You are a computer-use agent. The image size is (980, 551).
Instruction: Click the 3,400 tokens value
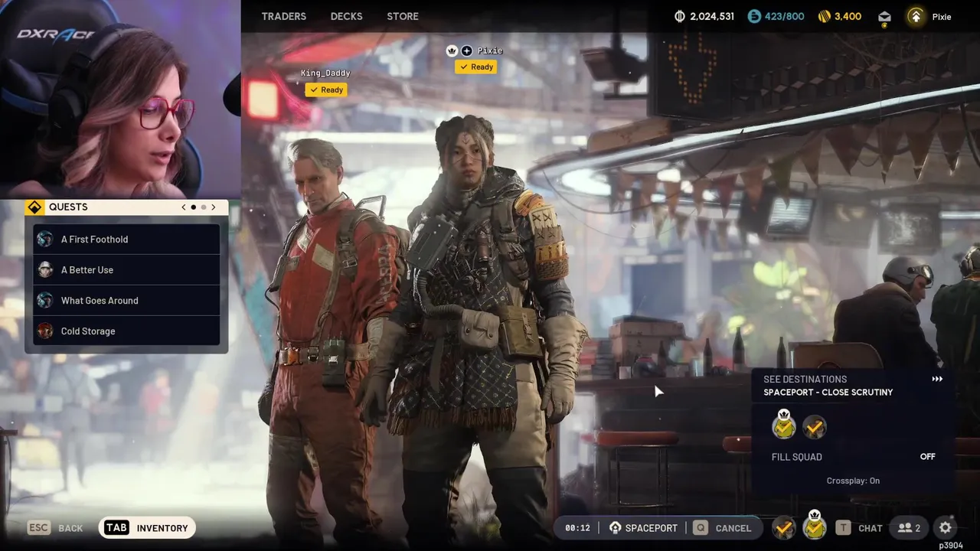tap(848, 16)
